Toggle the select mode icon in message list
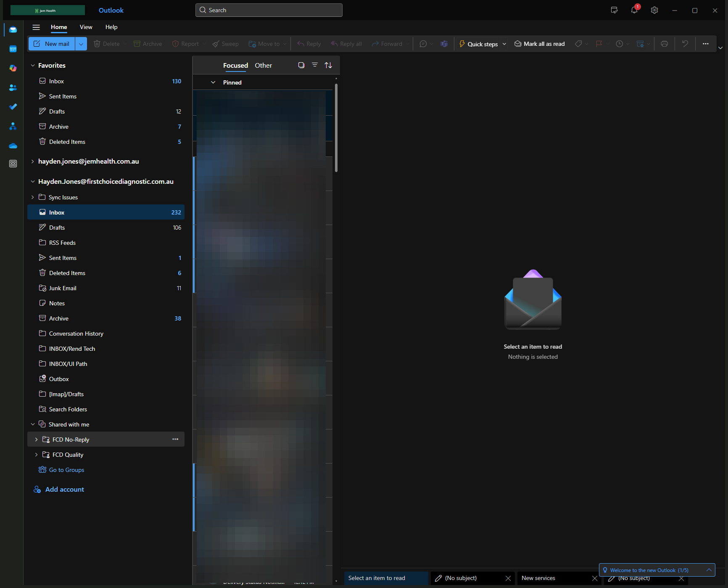 tap(301, 65)
